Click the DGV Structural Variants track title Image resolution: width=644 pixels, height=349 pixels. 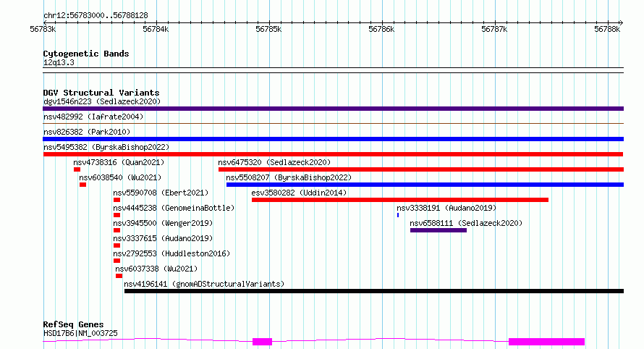[101, 93]
